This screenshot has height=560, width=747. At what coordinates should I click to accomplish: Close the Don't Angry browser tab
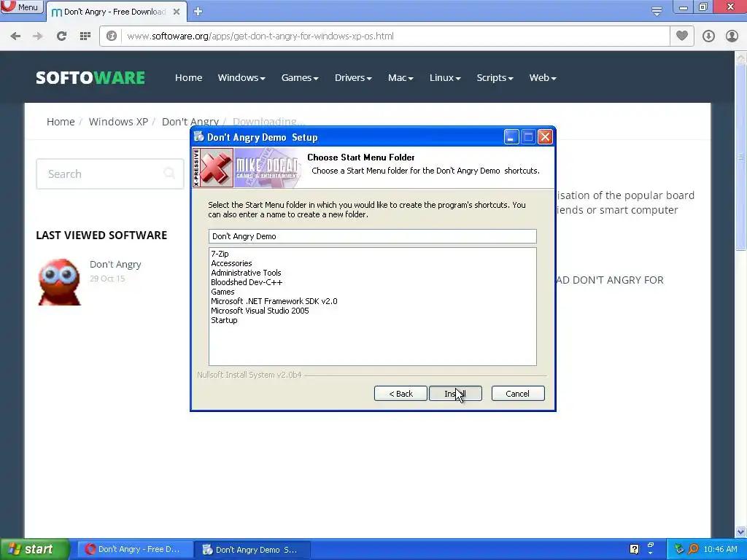pos(177,12)
